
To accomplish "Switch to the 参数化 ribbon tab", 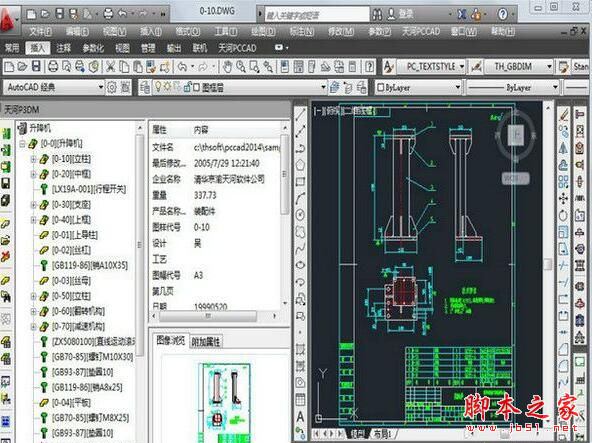I will pos(93,48).
